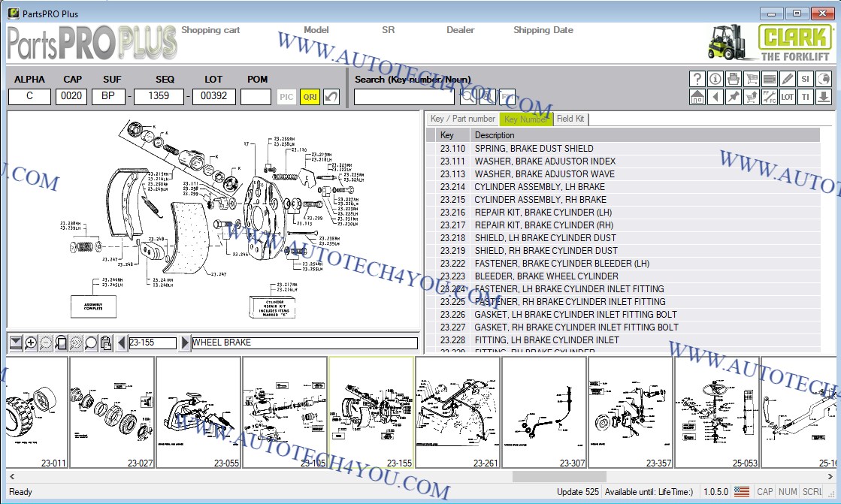Toggle the LOT button in toolbar
The height and width of the screenshot is (504, 841).
tap(787, 97)
